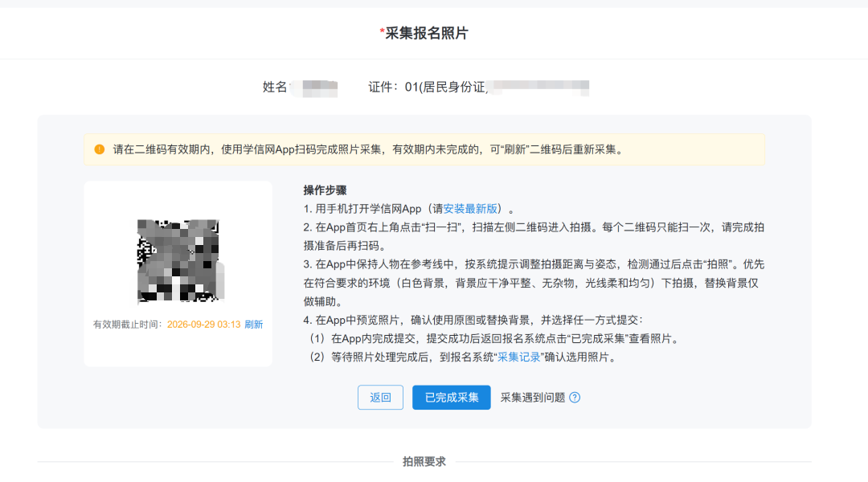Viewport: 868px width, 482px height.
Task: Click the 已完成采集 button
Action: 451,398
